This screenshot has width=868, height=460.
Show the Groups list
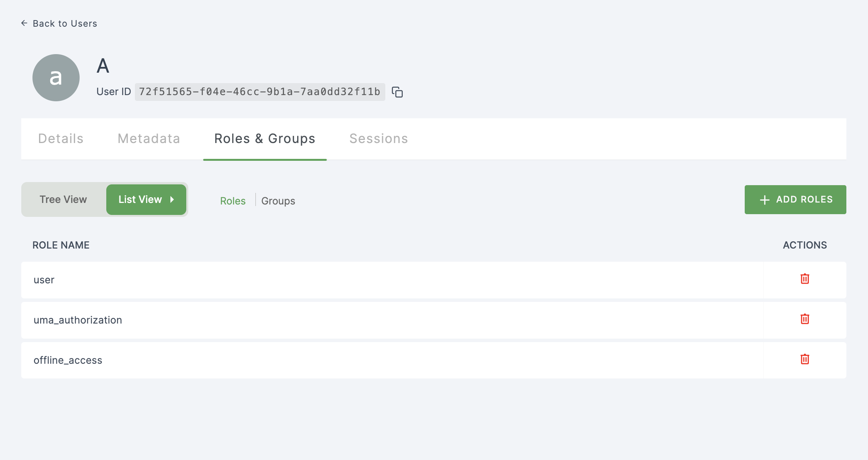(278, 201)
